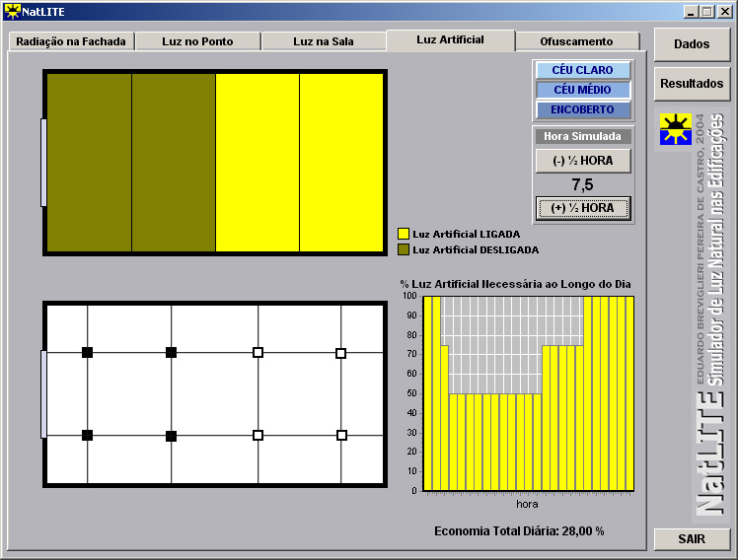The width and height of the screenshot is (738, 560).
Task: Click the yellow LIGADA legend swatch
Action: click(x=404, y=234)
